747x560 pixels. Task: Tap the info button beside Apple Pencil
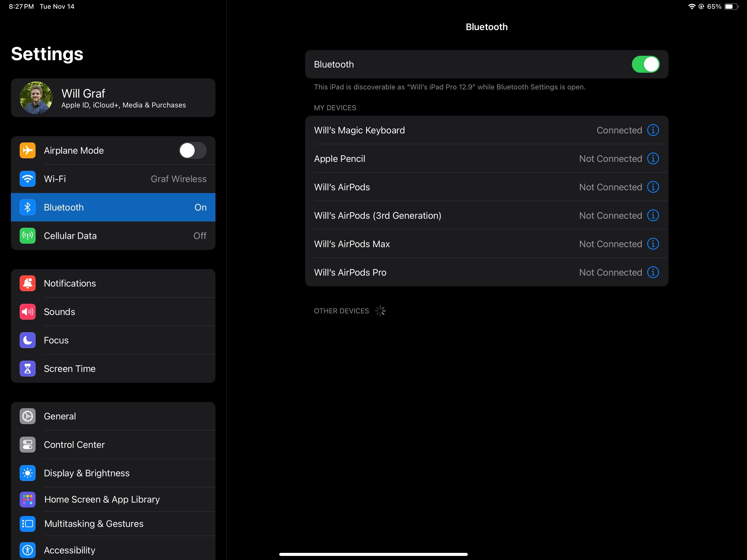653,158
